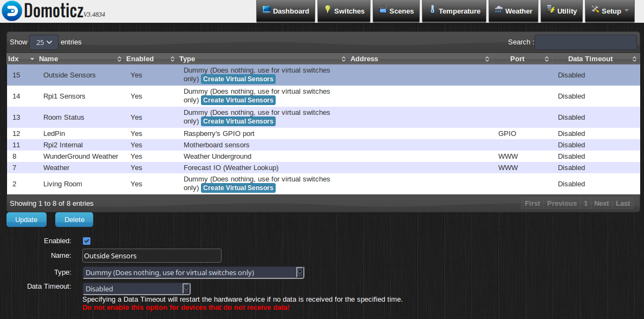Focus the Search input field
Screen dimensions: 644x319
point(586,42)
